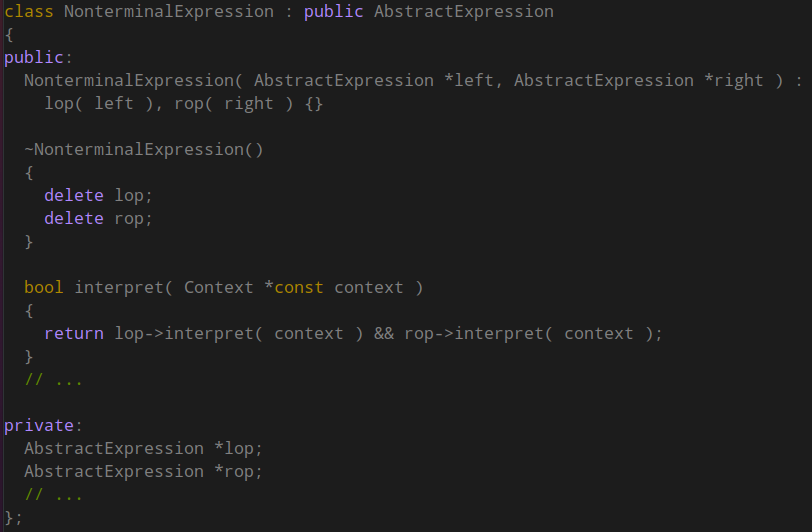Click the public keyword before AbstractExpression
This screenshot has height=532, width=812.
(334, 12)
